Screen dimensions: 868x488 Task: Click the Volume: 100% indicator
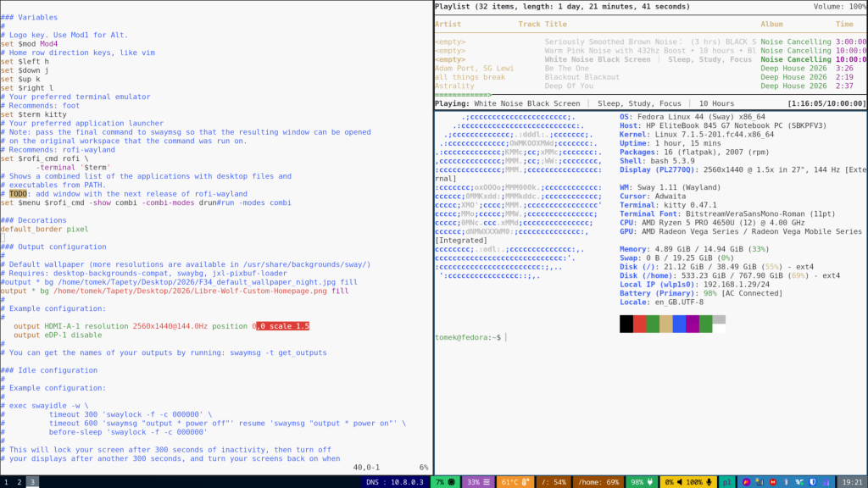pyautogui.click(x=840, y=7)
